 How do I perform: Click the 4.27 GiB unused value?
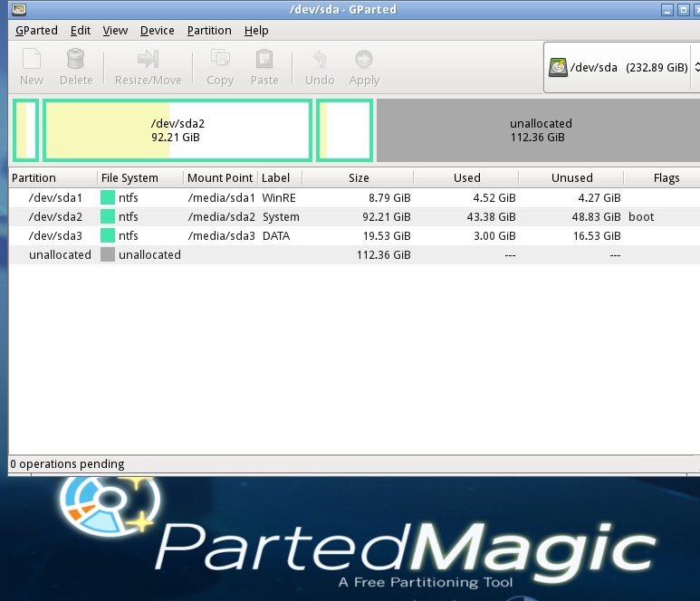pyautogui.click(x=599, y=197)
